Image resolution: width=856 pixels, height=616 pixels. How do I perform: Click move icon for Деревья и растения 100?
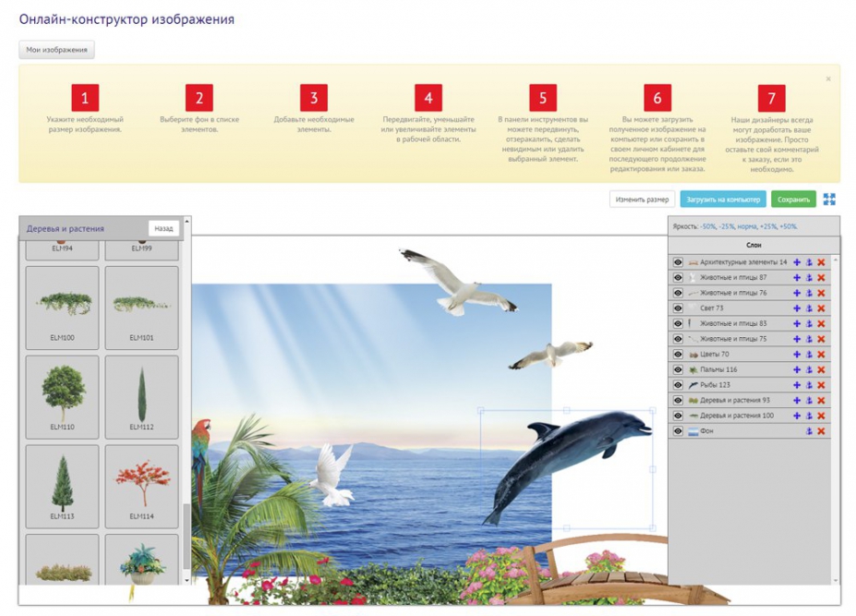[797, 415]
